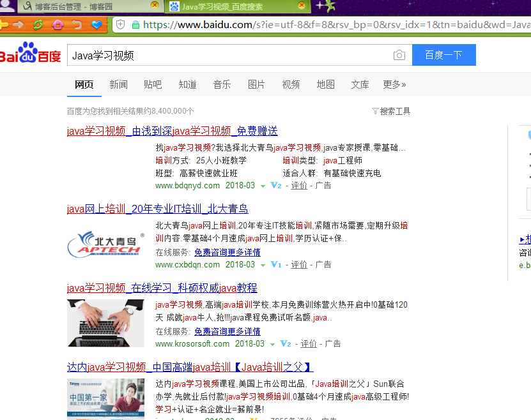Image resolution: width=531 pixels, height=420 pixels.
Task: Click www.bdqnyd.com green URL
Action: [188, 185]
